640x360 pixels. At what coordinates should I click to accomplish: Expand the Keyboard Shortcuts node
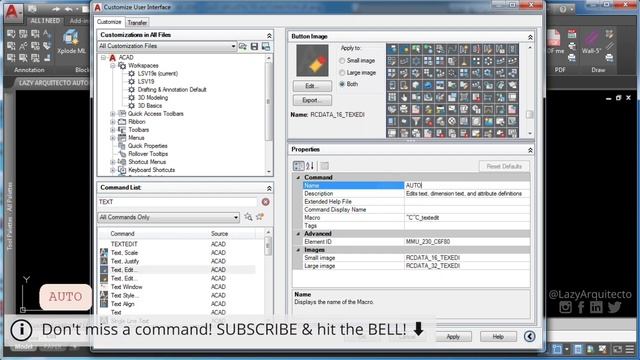113,170
